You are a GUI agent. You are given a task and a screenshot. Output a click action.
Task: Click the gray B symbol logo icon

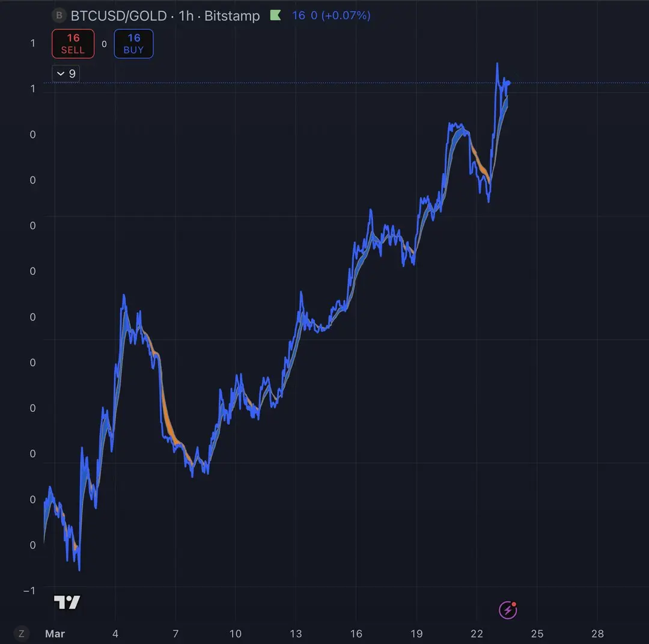click(x=59, y=15)
